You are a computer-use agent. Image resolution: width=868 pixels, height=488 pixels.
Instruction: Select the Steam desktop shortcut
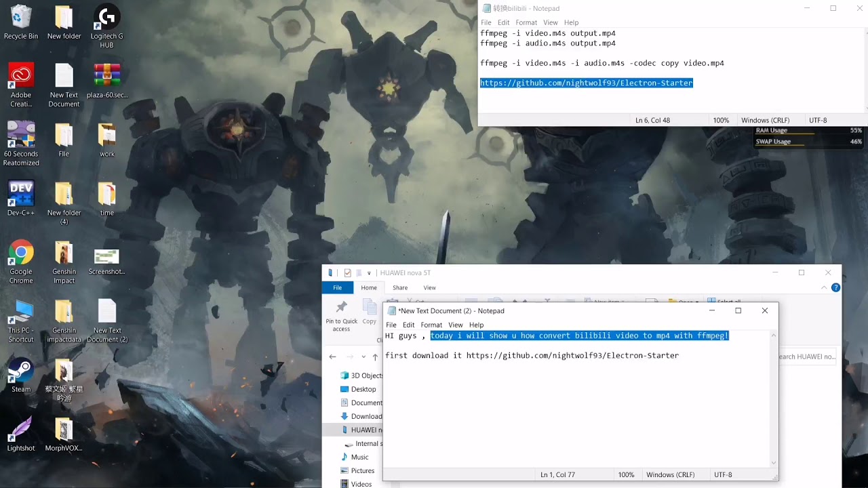[x=21, y=375]
